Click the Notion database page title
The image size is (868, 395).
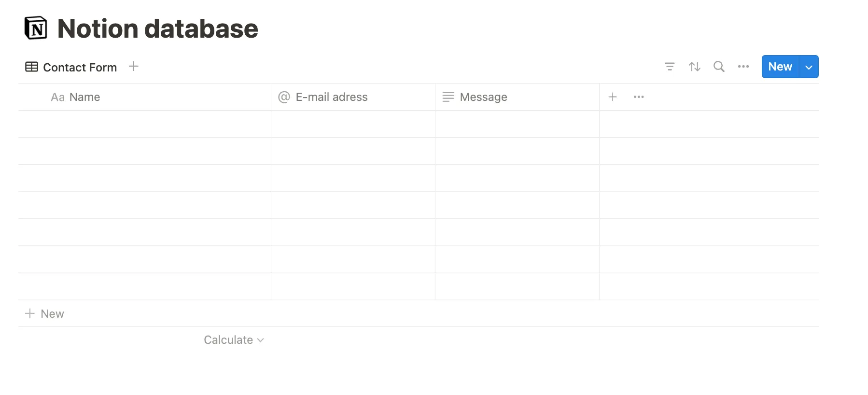coord(157,28)
